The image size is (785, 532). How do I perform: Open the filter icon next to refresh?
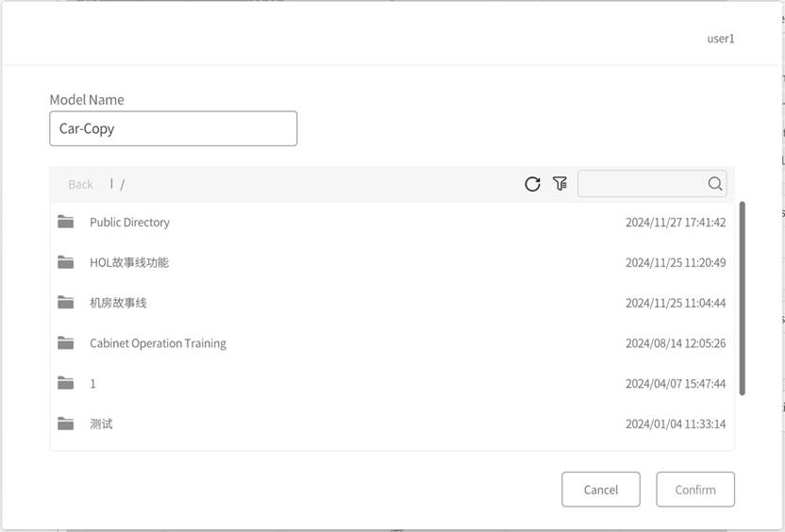[560, 184]
